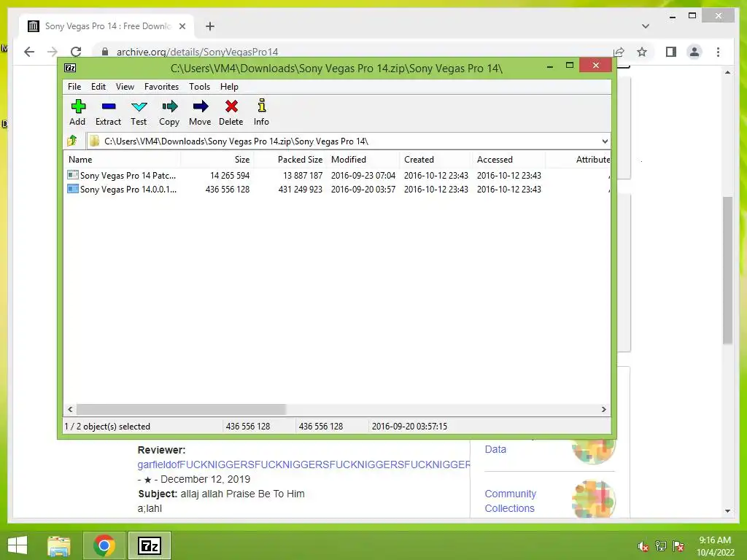The height and width of the screenshot is (560, 747).
Task: Open the Info toolbar icon
Action: [262, 106]
